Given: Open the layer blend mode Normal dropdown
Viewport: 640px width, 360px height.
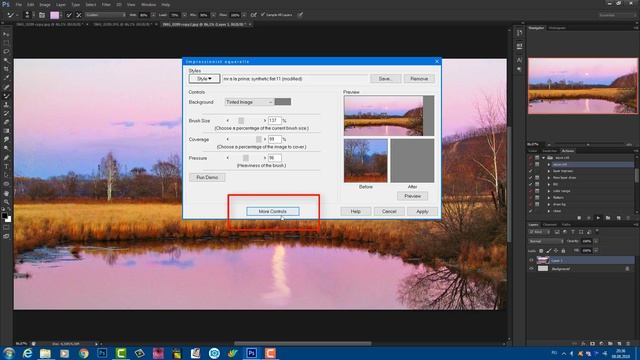Looking at the screenshot, I should [546, 241].
